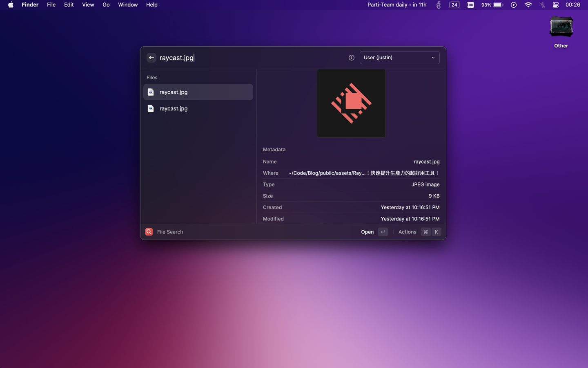Expand the User (justin) scope dropdown
The width and height of the screenshot is (588, 368).
click(399, 58)
